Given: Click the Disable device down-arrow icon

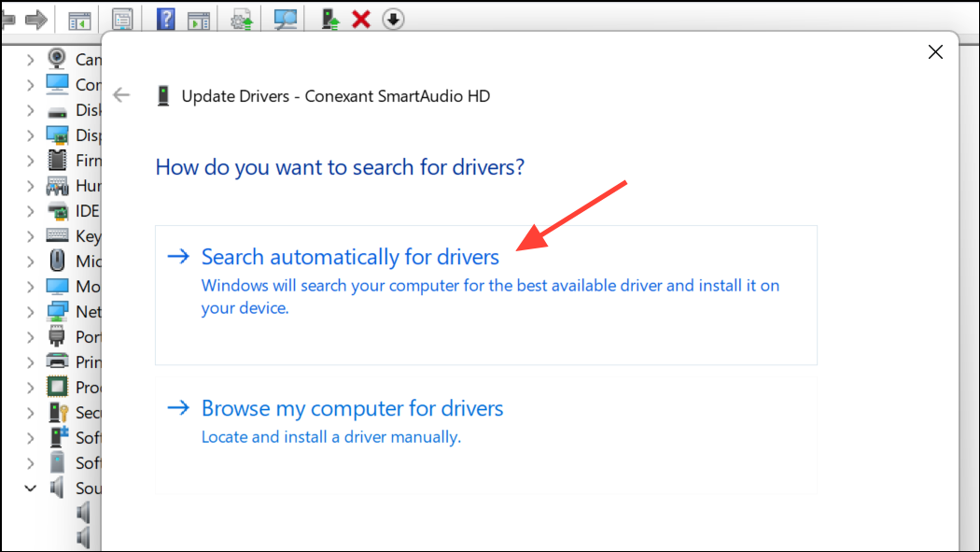Looking at the screenshot, I should (x=393, y=19).
